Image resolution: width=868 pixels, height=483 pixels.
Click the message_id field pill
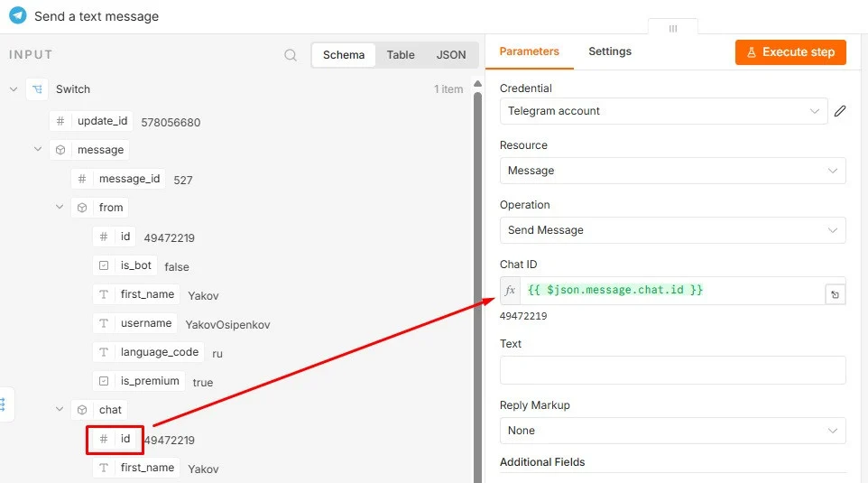(118, 179)
